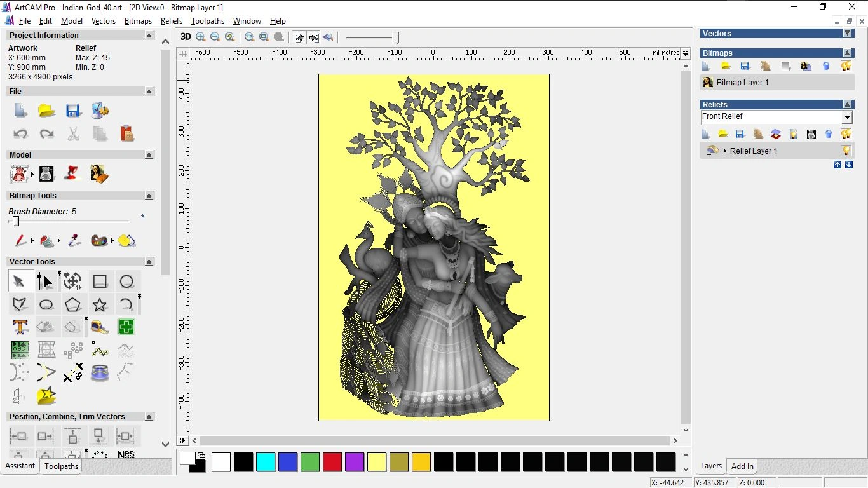The height and width of the screenshot is (488, 868).
Task: Select Bitmap Layer 1 in Bitmaps panel
Action: 742,83
